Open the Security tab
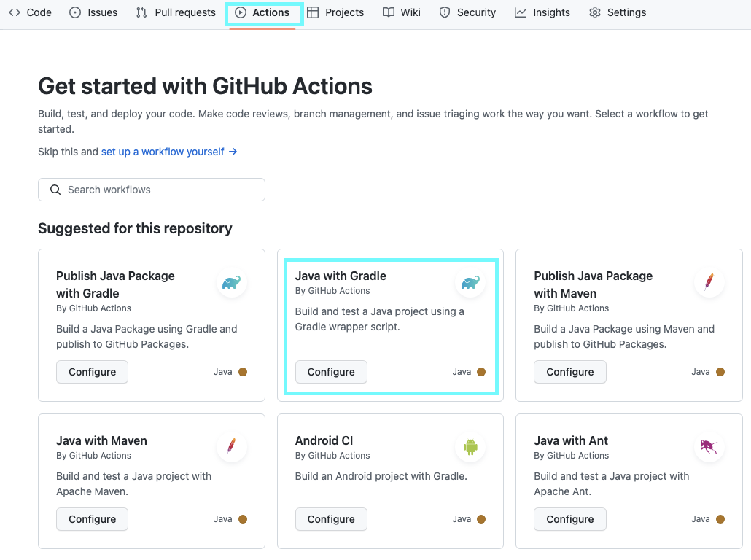Viewport: 751px width, 560px height. coord(467,12)
